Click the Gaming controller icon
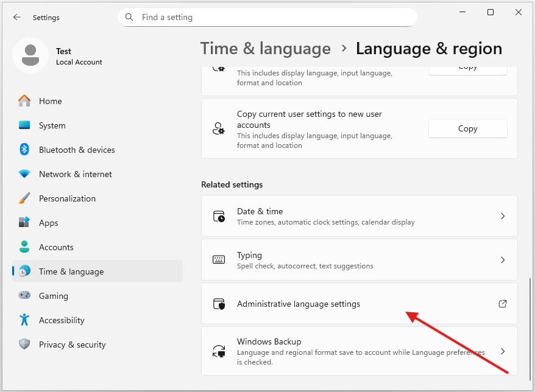This screenshot has width=535, height=392. coord(24,295)
